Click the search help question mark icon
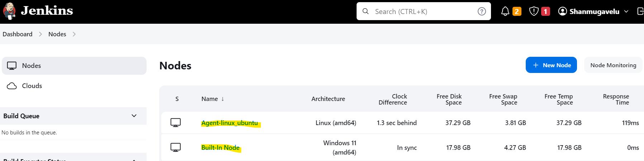 [x=482, y=11]
